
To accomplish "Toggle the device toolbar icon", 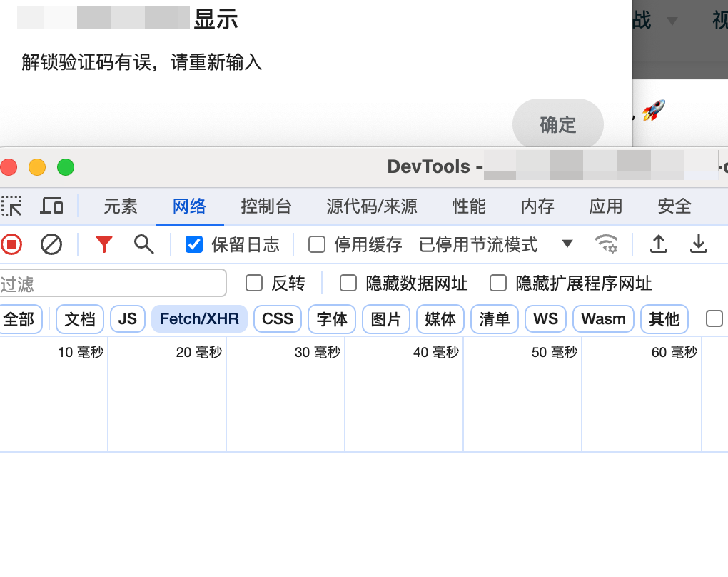I will pos(51,206).
